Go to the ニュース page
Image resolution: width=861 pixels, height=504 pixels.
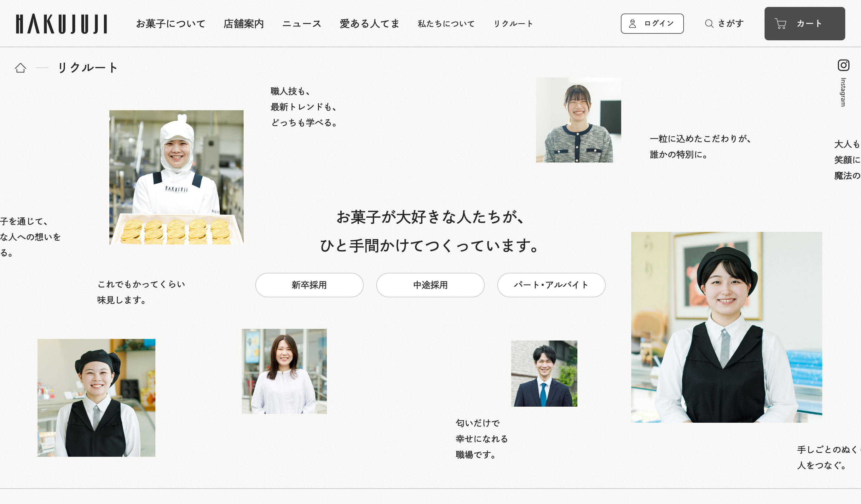point(302,24)
